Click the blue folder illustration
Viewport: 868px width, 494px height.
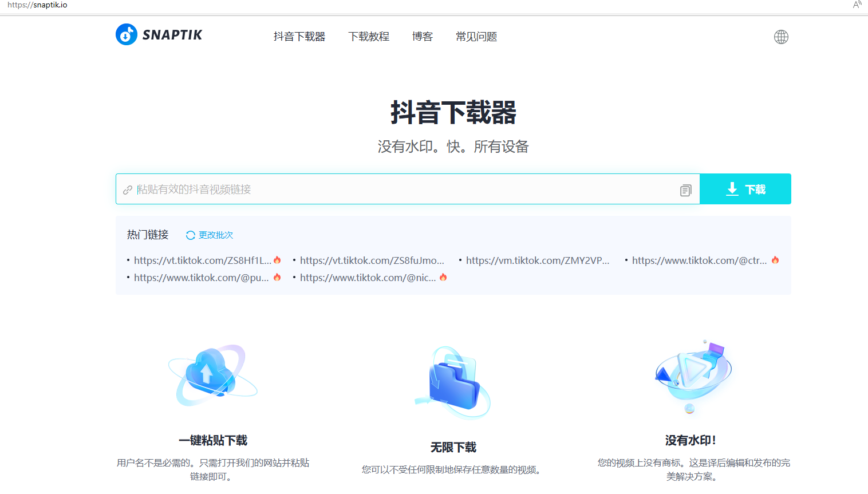pos(453,382)
